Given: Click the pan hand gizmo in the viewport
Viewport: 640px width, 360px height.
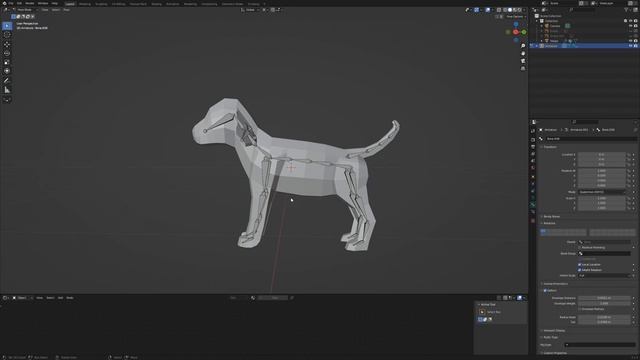Looking at the screenshot, I should tap(523, 53).
